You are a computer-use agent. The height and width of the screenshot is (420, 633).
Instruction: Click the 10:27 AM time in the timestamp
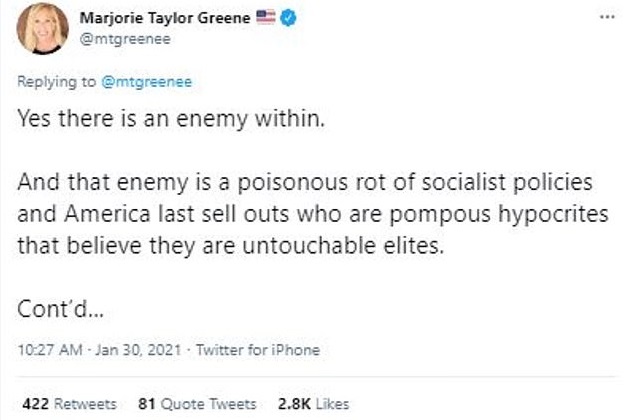tap(46, 350)
